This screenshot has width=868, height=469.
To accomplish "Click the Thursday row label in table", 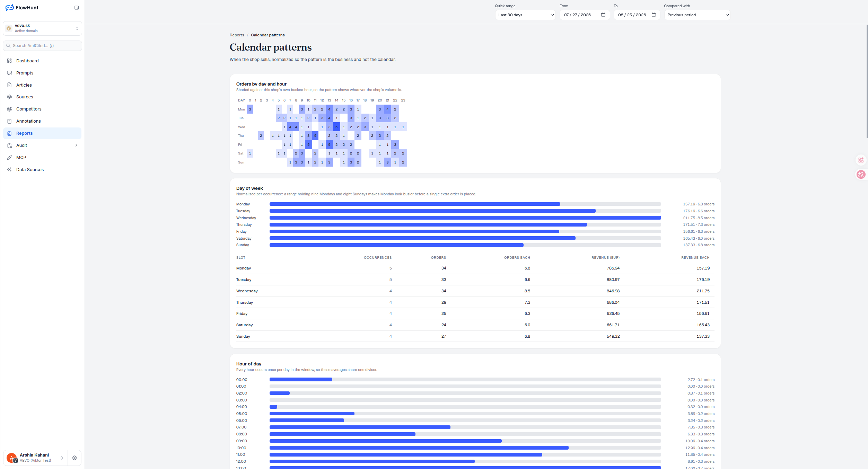I will click(x=245, y=302).
